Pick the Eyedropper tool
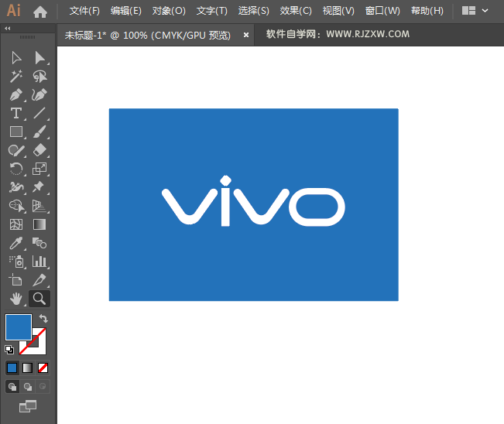 pos(16,243)
